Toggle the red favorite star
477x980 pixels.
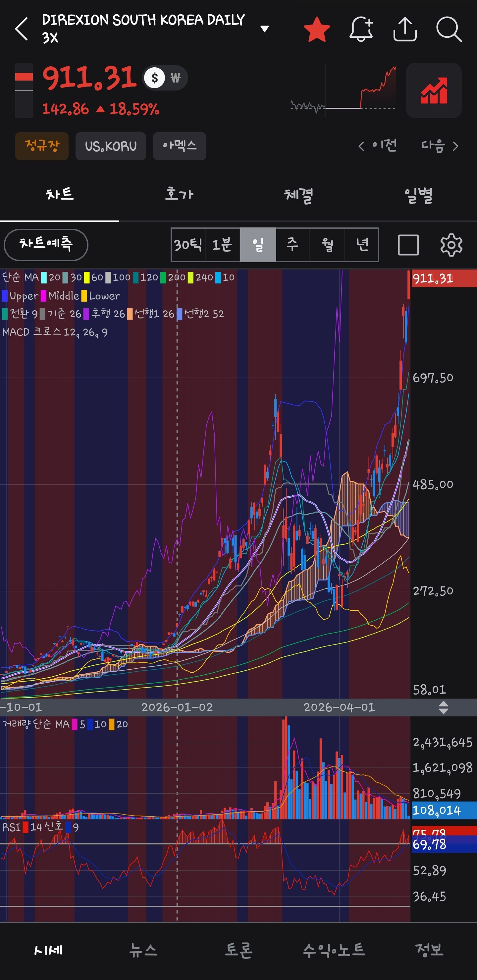tap(317, 29)
